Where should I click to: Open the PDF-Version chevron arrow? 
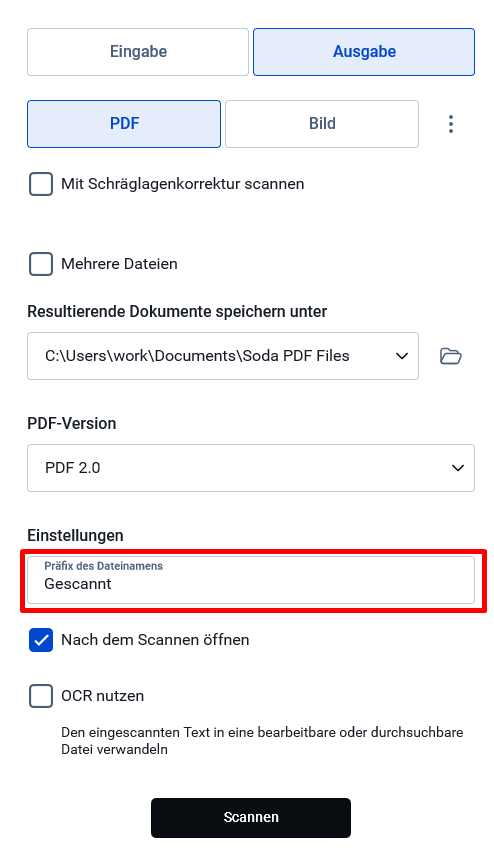458,468
